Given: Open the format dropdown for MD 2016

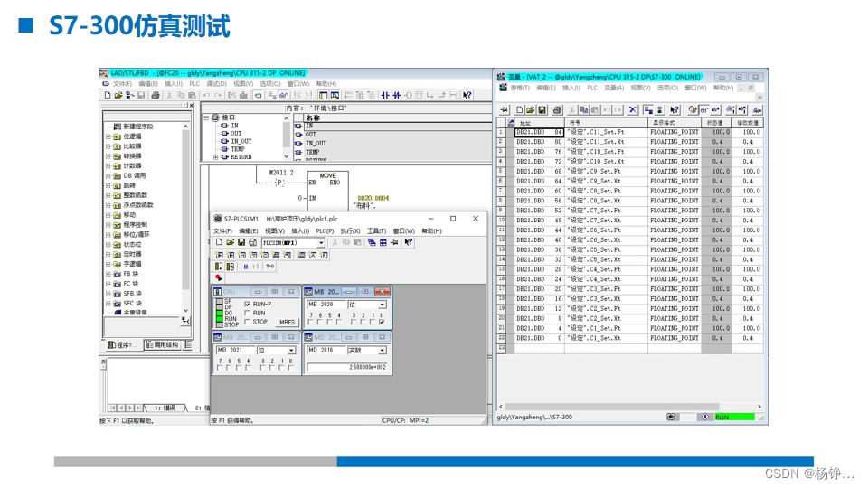Looking at the screenshot, I should click(x=382, y=351).
